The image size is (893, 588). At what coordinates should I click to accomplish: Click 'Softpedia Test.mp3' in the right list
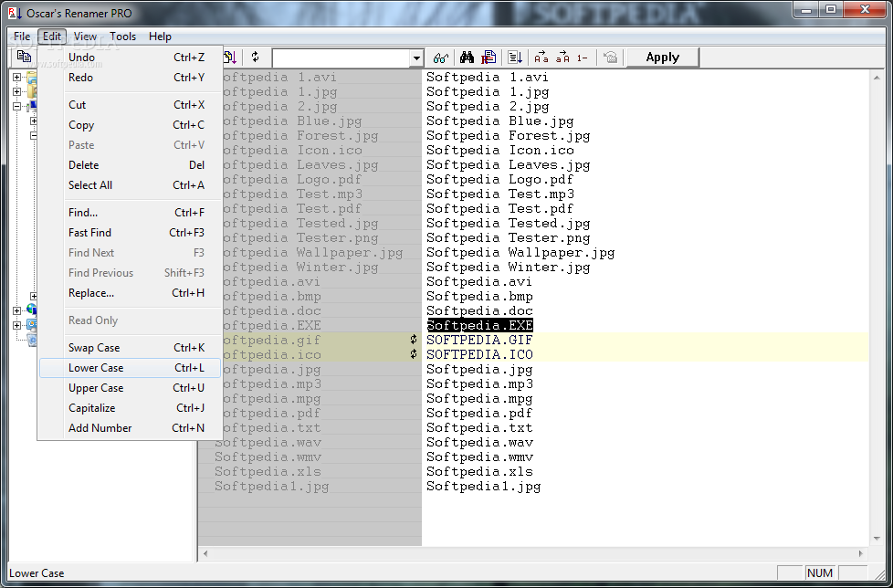pos(500,194)
